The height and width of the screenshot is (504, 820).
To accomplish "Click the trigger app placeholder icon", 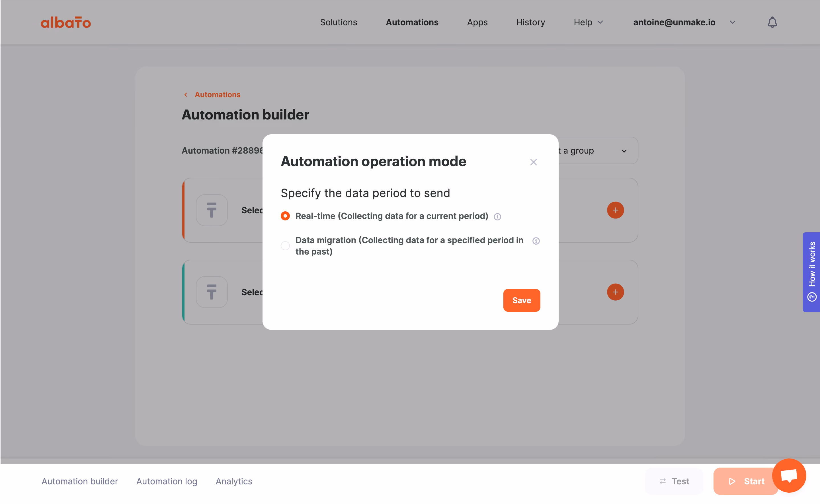I will pyautogui.click(x=212, y=210).
